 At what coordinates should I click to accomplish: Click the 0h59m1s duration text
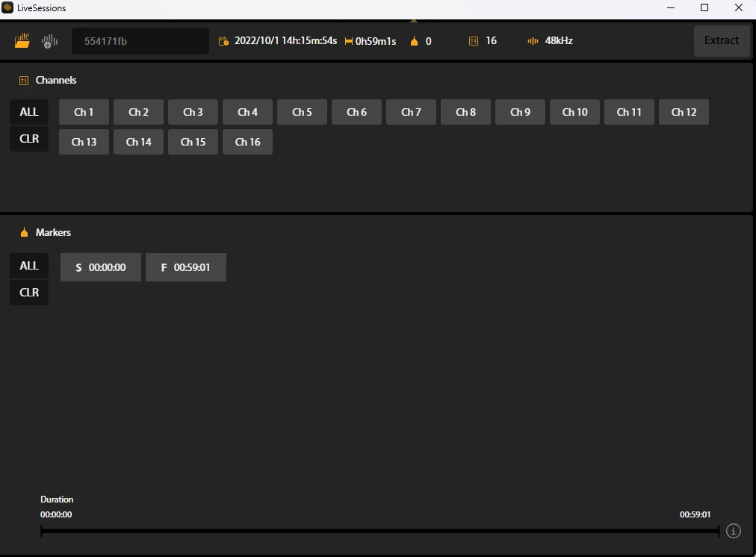(376, 41)
